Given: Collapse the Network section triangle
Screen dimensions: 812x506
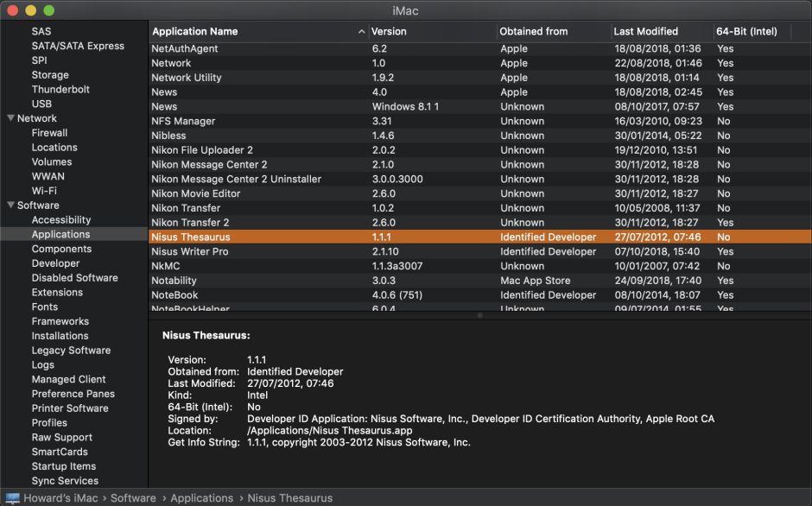Looking at the screenshot, I should point(10,118).
